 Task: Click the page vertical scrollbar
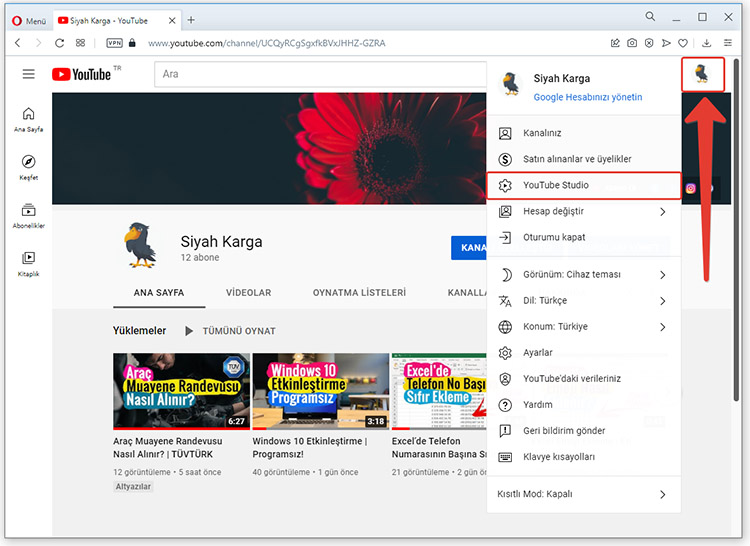737,229
